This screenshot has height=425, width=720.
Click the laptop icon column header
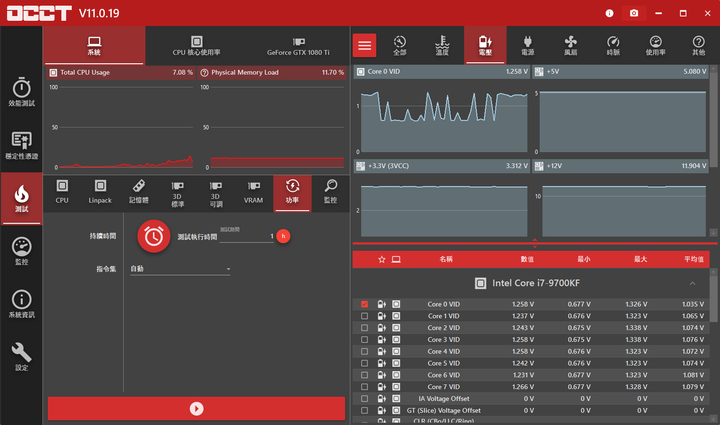coord(396,260)
